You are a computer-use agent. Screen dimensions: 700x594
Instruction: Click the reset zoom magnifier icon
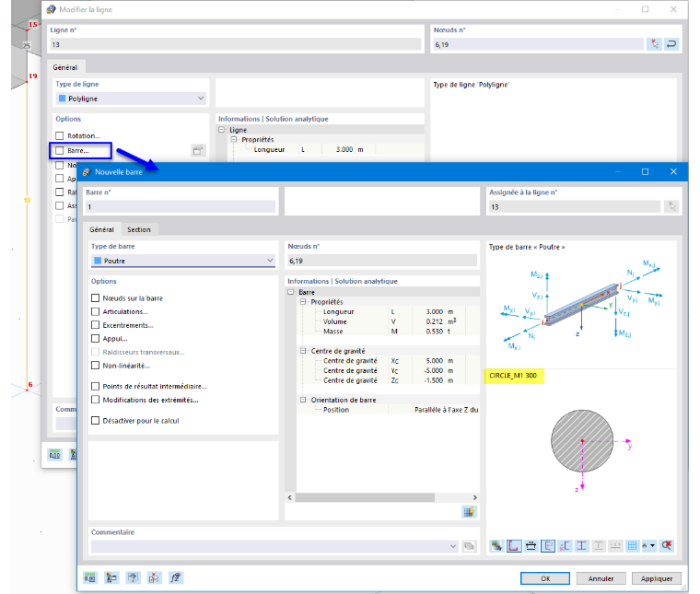(x=667, y=545)
